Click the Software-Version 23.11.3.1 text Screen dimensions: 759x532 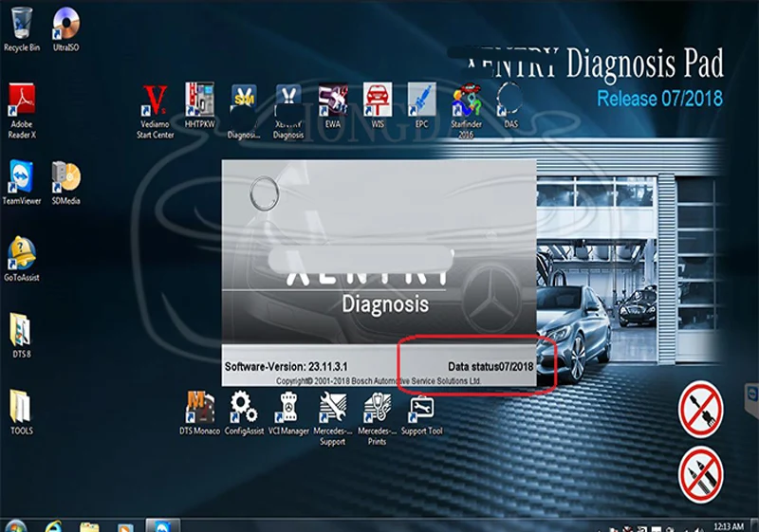click(287, 367)
